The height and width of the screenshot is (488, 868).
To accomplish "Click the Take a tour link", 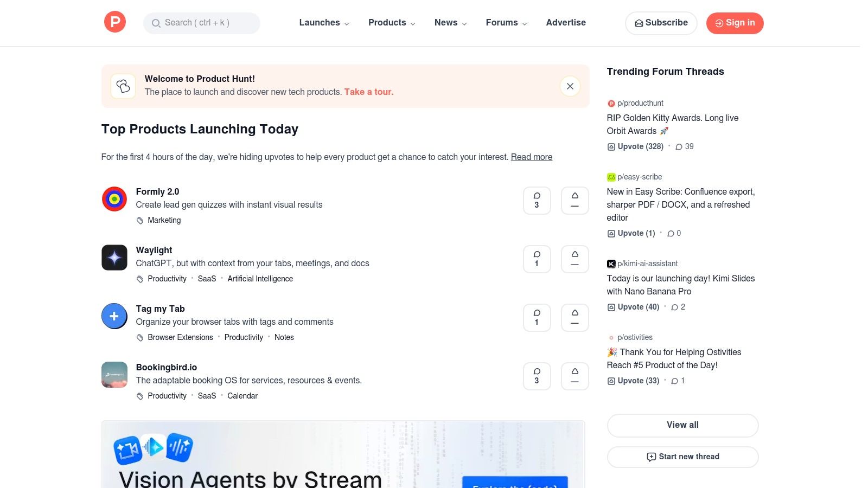I will point(368,92).
